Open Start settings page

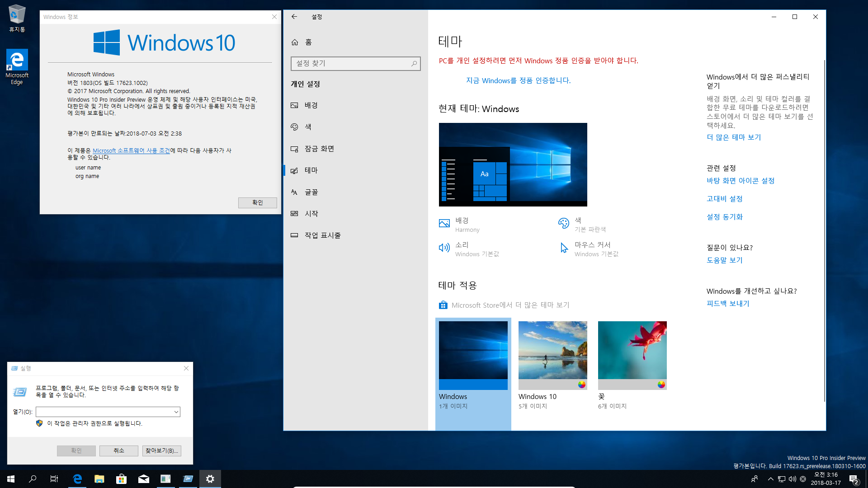tap(355, 214)
